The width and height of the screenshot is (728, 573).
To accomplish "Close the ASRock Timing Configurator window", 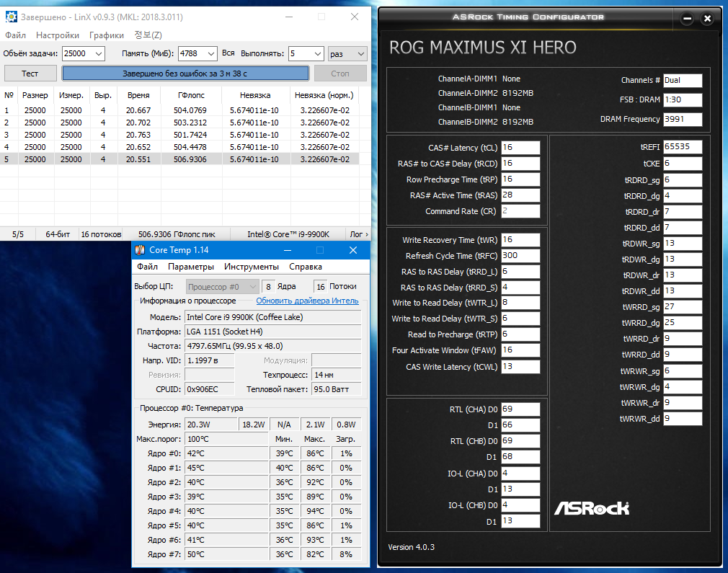I will point(708,19).
